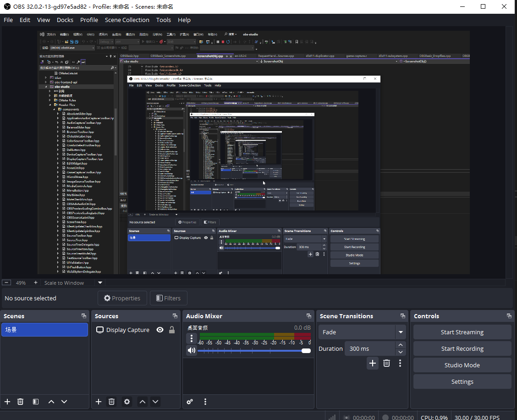Open advanced audio properties gears icon
Image resolution: width=517 pixels, height=420 pixels.
(190, 402)
